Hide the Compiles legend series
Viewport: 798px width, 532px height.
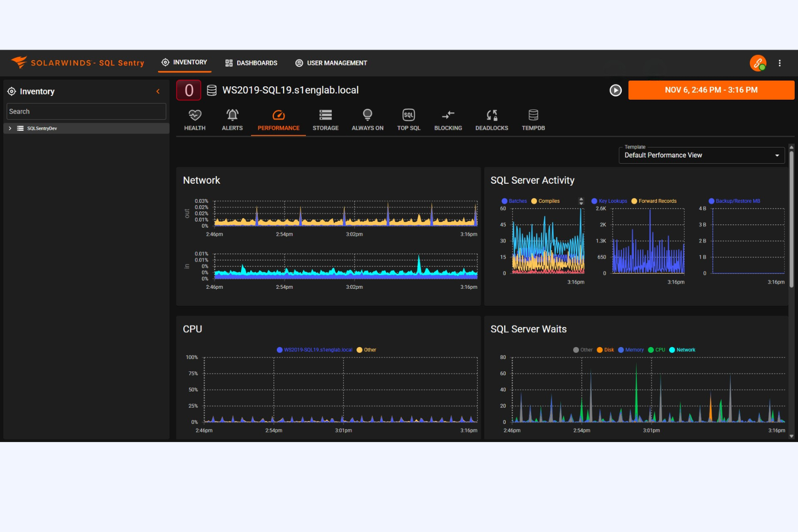[x=546, y=201]
